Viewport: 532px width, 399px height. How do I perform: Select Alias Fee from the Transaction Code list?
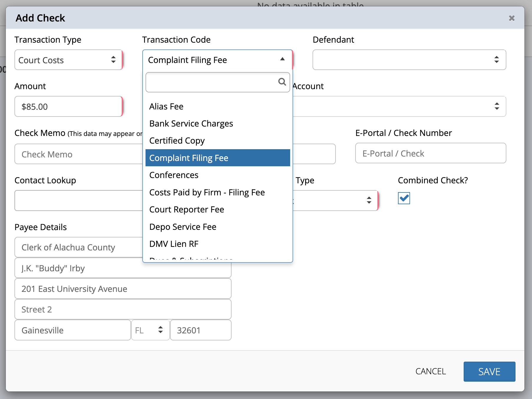tap(166, 106)
